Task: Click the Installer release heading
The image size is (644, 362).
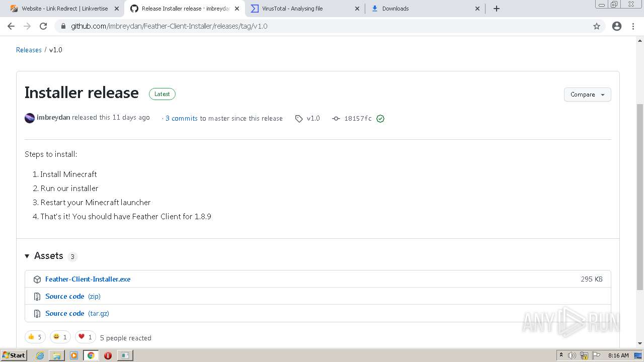Action: [x=82, y=93]
